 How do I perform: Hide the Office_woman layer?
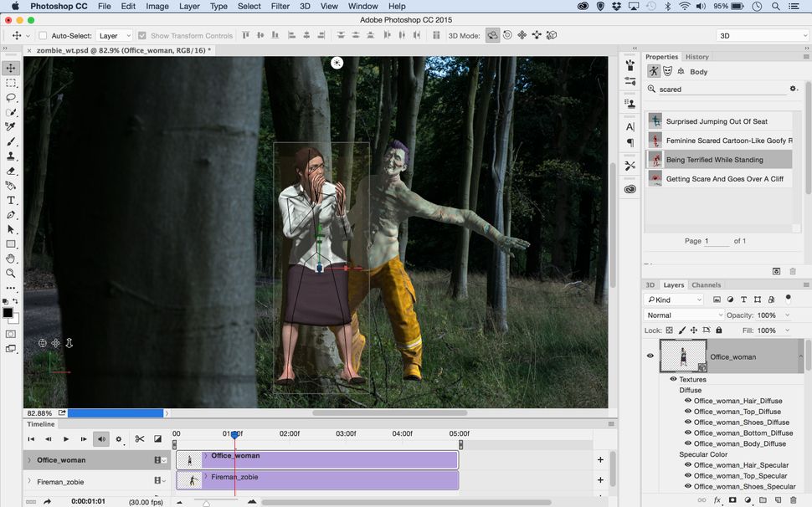pos(650,356)
